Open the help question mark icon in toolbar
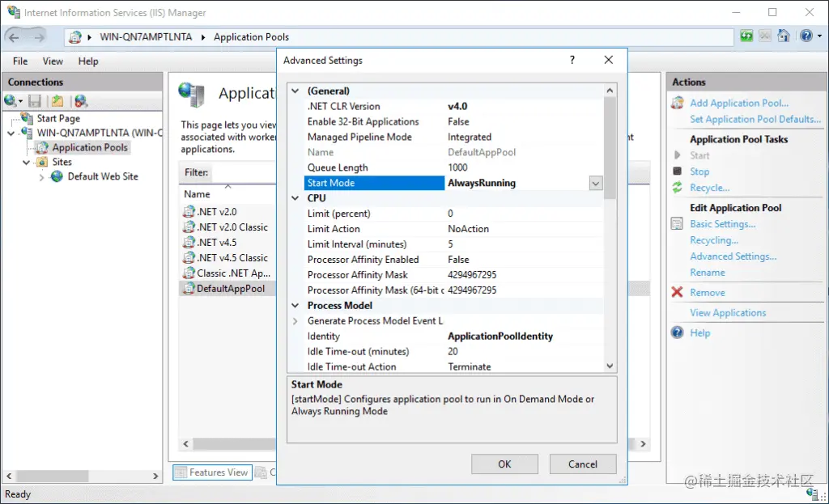 806,36
